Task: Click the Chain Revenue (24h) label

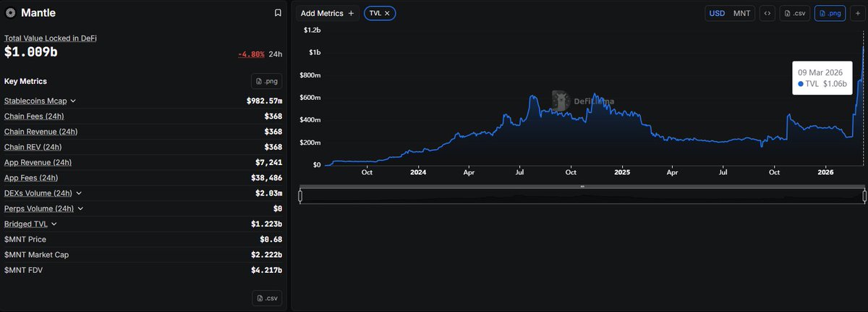Action: 41,132
